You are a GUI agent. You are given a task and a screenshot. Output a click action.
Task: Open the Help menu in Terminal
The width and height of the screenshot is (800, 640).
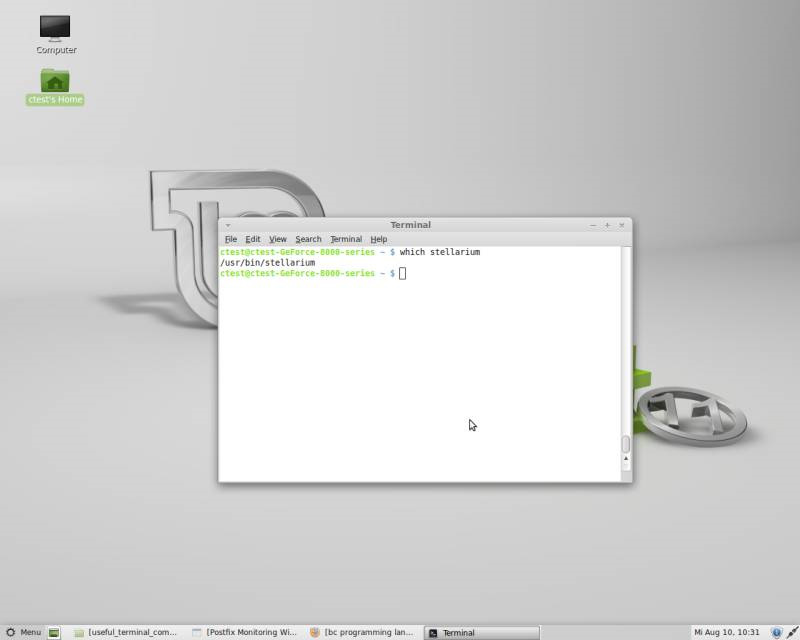379,239
